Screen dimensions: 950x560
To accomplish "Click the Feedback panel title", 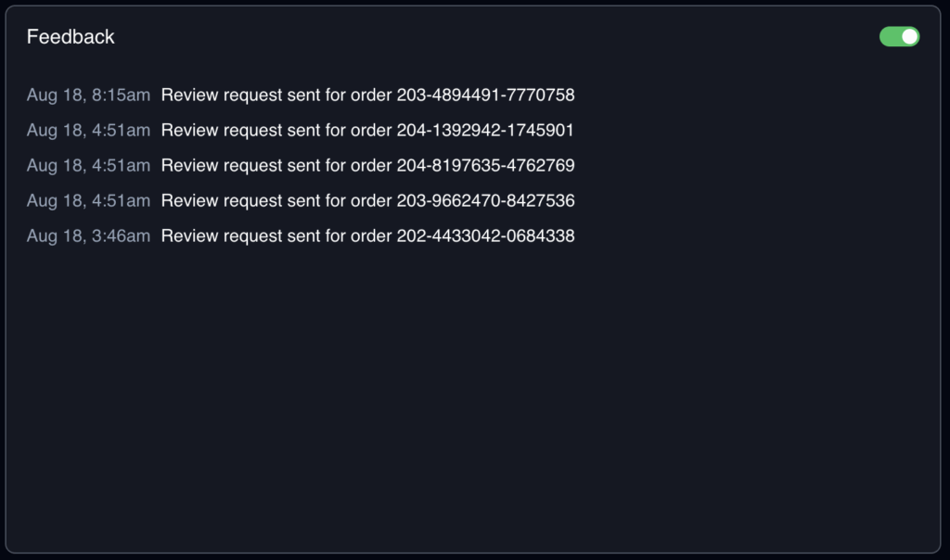I will (71, 37).
